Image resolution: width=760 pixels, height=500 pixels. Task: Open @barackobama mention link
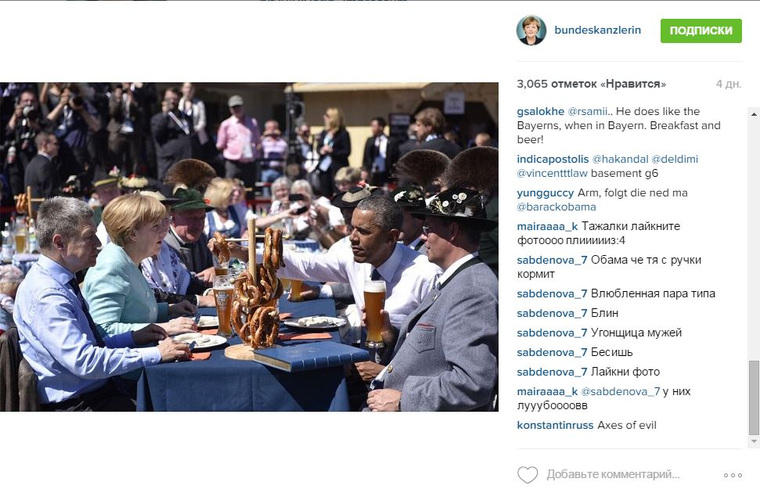[x=556, y=207]
